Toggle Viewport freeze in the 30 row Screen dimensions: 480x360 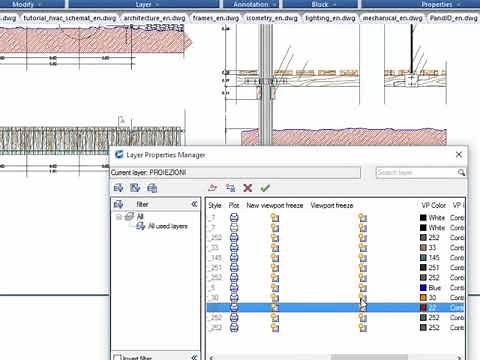pos(363,298)
